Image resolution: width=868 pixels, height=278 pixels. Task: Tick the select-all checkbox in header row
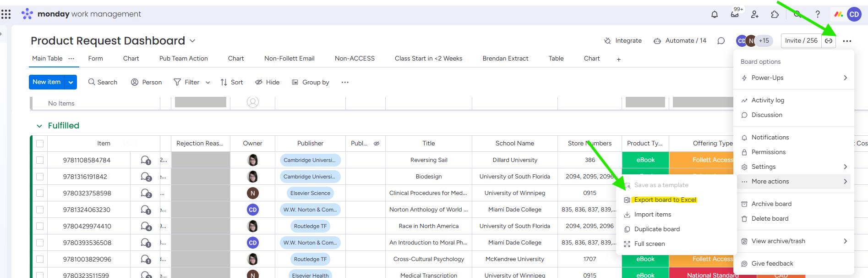click(40, 144)
